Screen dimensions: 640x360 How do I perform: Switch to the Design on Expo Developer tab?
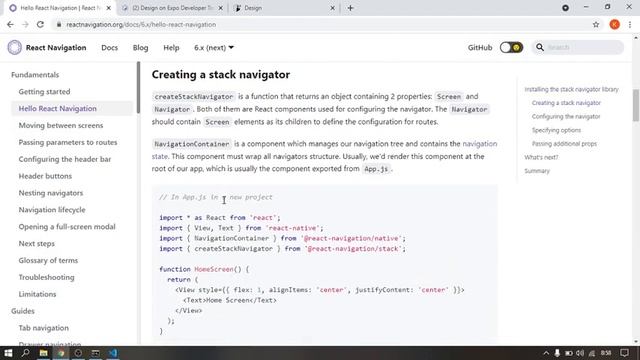pos(173,8)
